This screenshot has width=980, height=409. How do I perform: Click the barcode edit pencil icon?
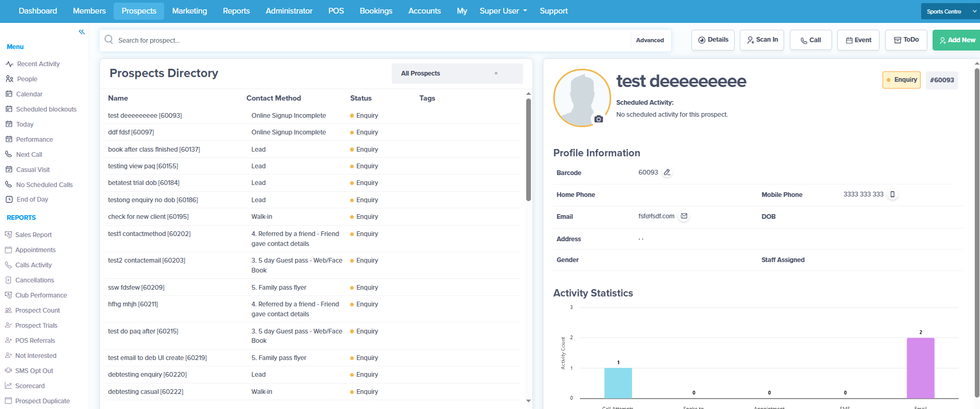pos(667,172)
